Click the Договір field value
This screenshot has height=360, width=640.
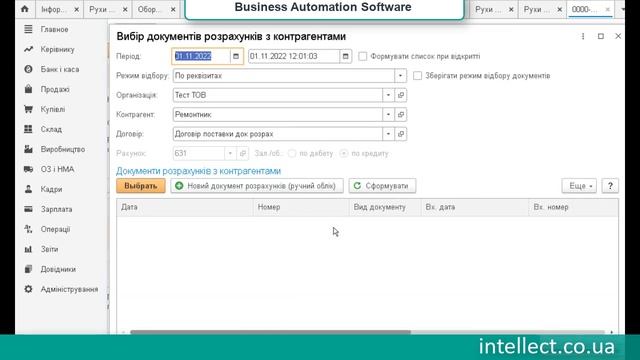coord(278,134)
